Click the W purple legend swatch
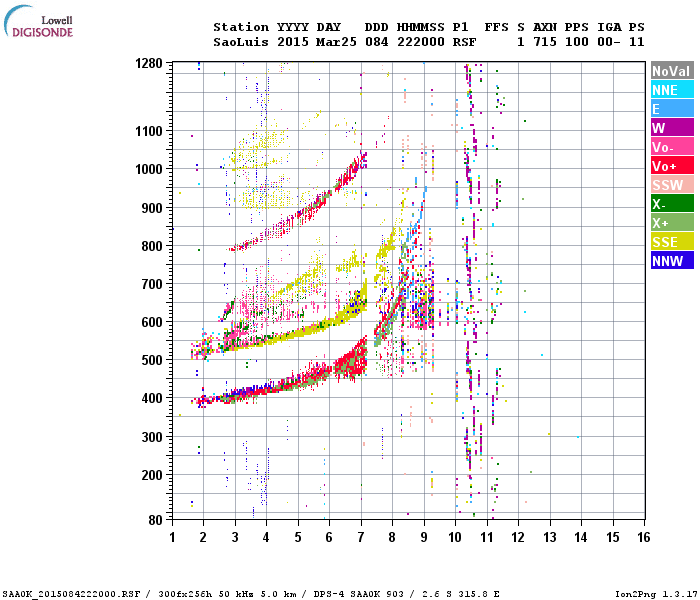Screen dimensions: 700x600 (672, 128)
